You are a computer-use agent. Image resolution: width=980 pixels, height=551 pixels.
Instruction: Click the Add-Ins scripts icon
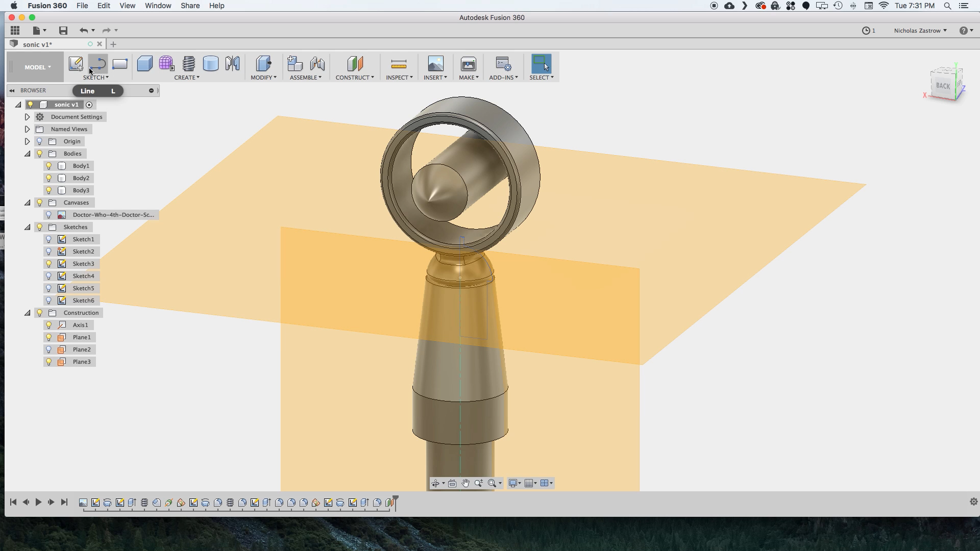(x=503, y=64)
